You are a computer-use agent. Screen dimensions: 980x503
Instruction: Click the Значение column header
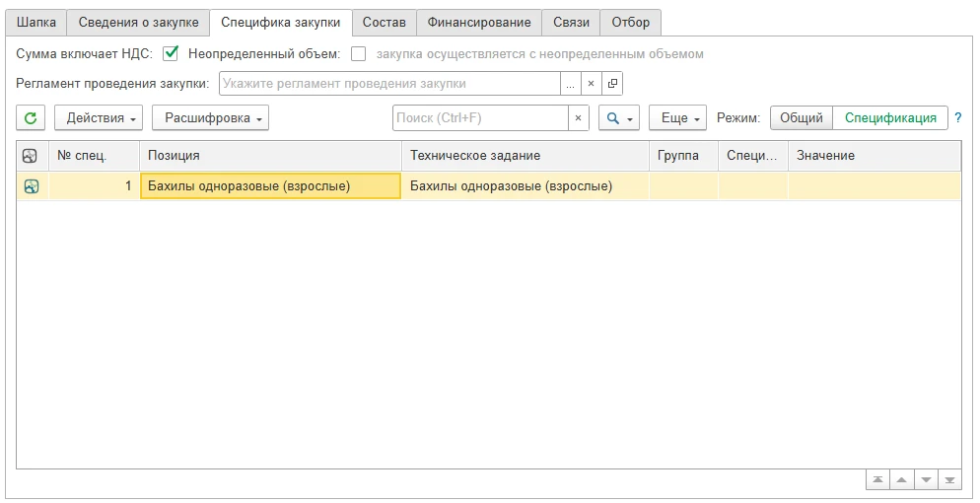[x=875, y=156]
